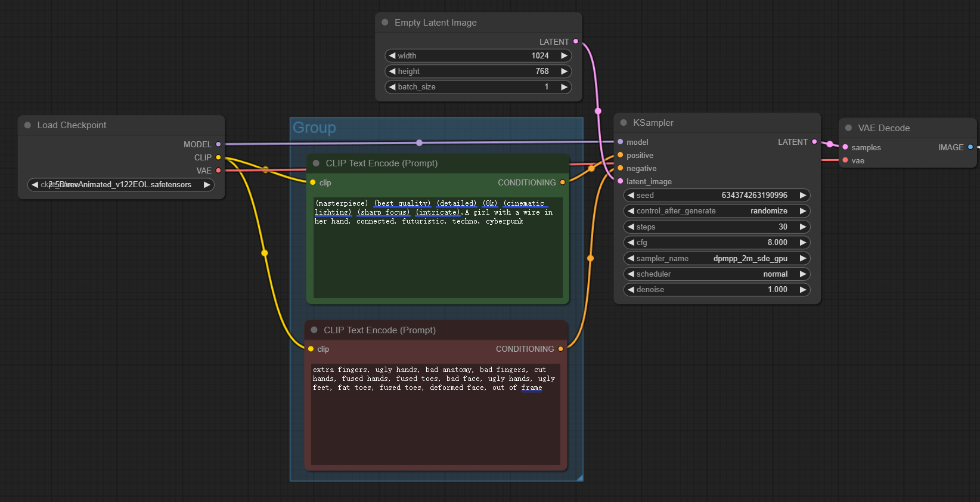Collapse the Empty Latent Image node dot
The image size is (980, 502).
point(385,23)
